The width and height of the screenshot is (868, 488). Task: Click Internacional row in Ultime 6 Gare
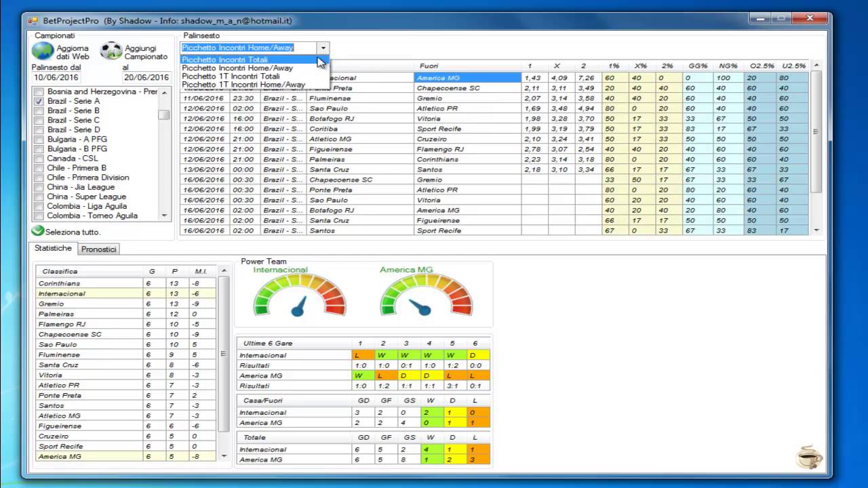[x=363, y=355]
